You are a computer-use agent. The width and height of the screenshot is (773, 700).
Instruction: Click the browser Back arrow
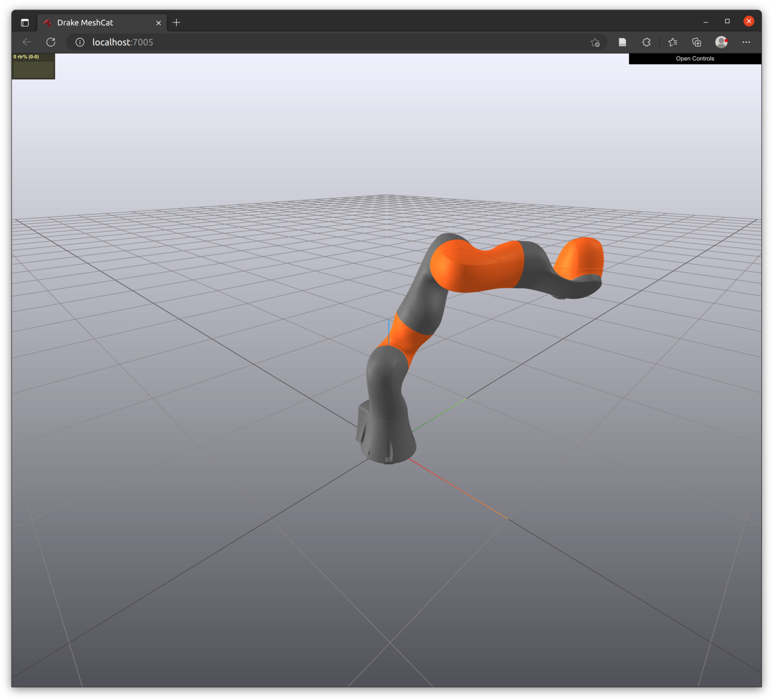(27, 42)
